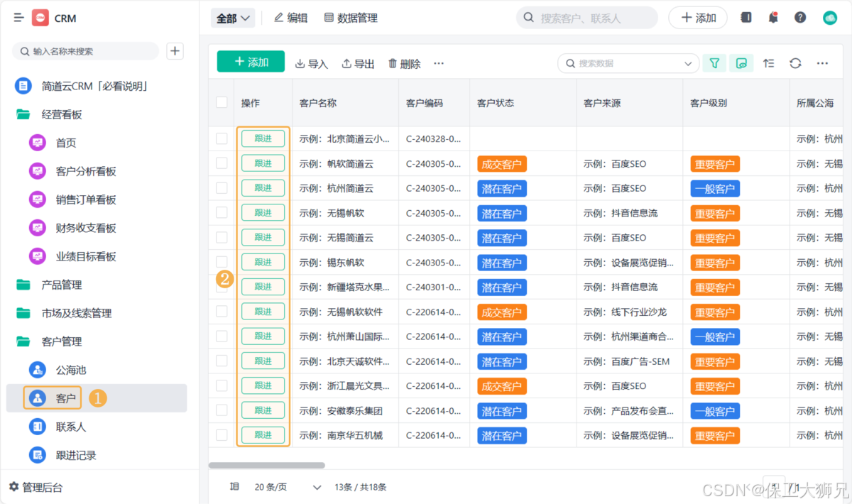Click 跟进 for 帆软简道云 row
The image size is (852, 504).
pyautogui.click(x=263, y=163)
